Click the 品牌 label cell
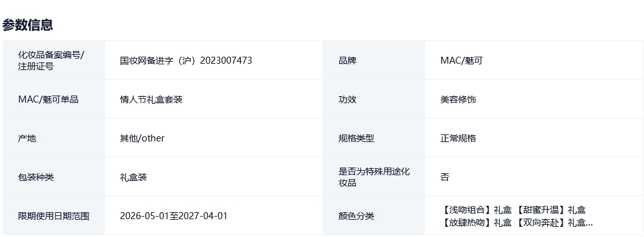644x237 pixels. coord(374,60)
